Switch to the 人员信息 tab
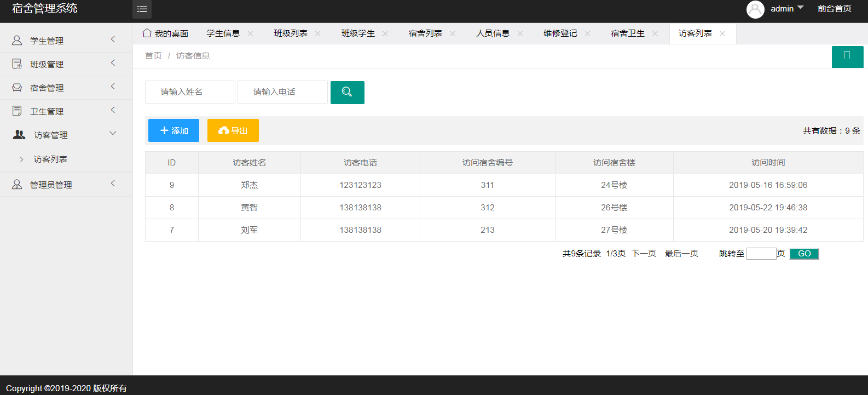 pos(493,33)
